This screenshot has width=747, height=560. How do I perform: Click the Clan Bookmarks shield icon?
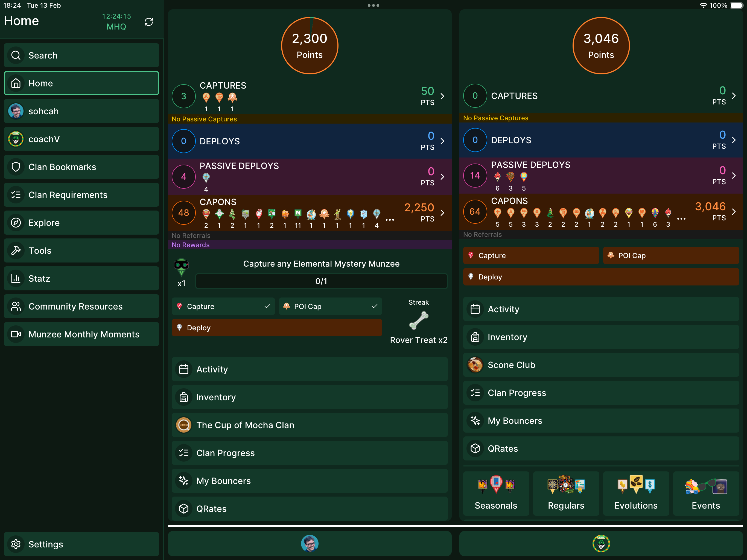[x=16, y=167]
